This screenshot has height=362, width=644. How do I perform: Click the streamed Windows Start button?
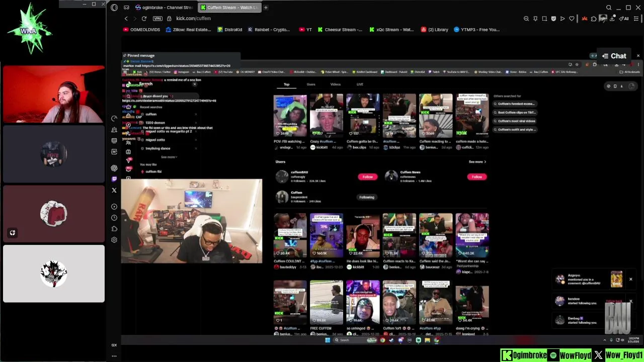[328, 340]
